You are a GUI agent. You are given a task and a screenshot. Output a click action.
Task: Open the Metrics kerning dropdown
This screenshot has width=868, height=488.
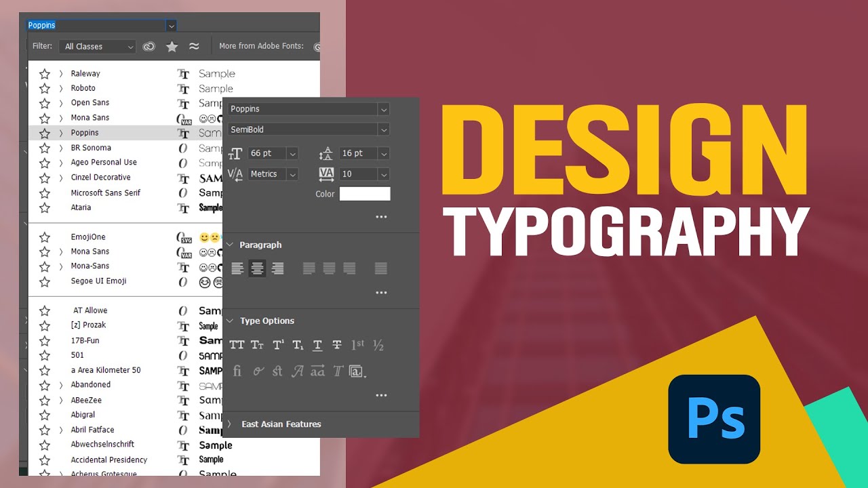292,174
